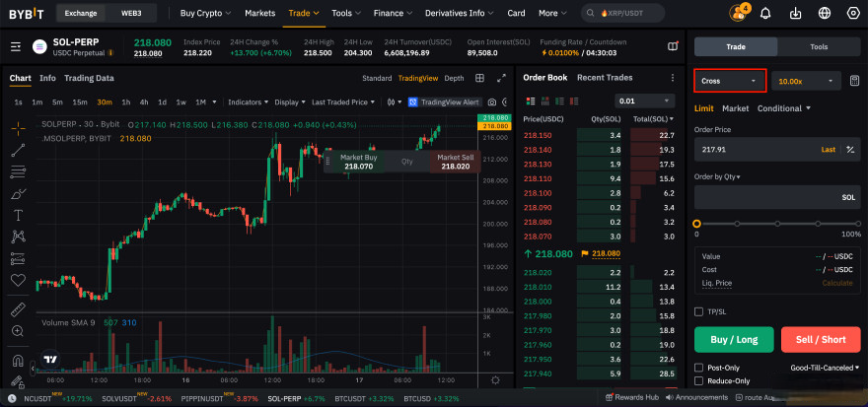Open the 10.00x leverage dropdown
The image size is (868, 407).
pos(807,81)
